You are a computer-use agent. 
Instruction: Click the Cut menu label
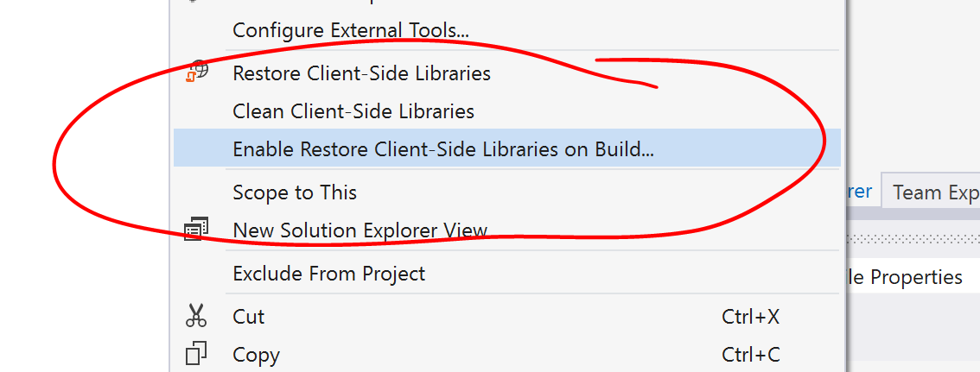point(249,317)
